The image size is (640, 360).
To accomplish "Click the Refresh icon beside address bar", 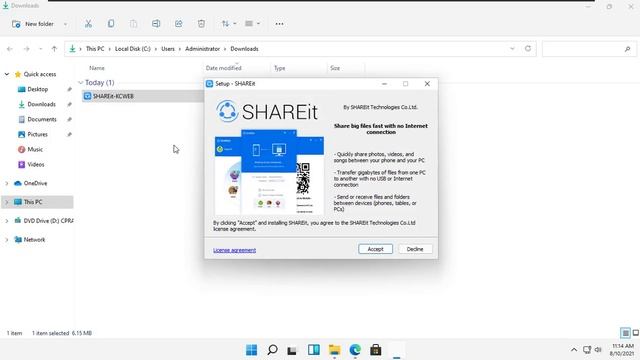I will pos(528,49).
